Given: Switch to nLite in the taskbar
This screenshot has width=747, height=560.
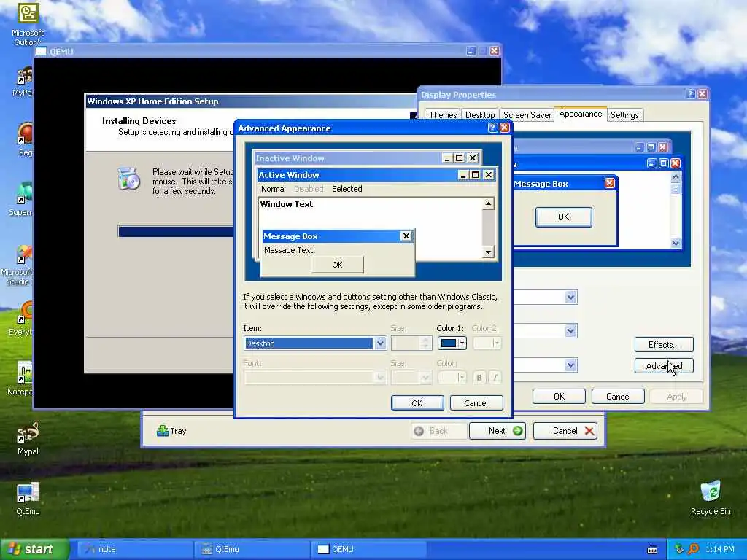Looking at the screenshot, I should point(134,549).
